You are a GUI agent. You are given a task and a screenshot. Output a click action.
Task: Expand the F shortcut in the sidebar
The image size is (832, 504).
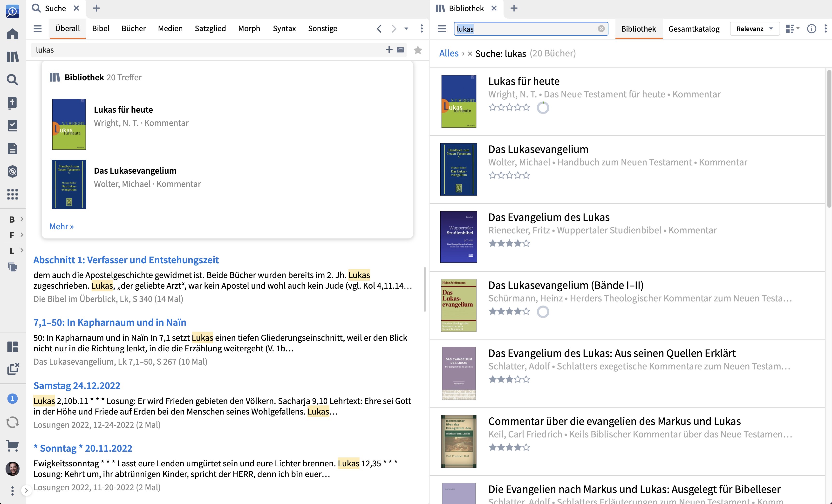22,235
